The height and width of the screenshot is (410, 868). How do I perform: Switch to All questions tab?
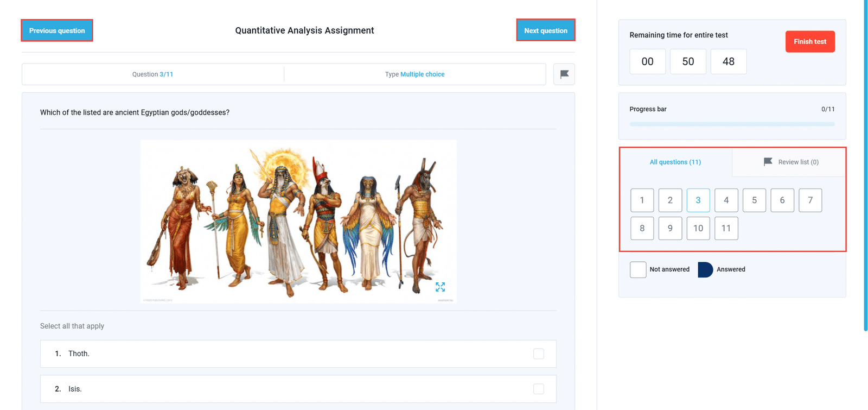tap(675, 162)
